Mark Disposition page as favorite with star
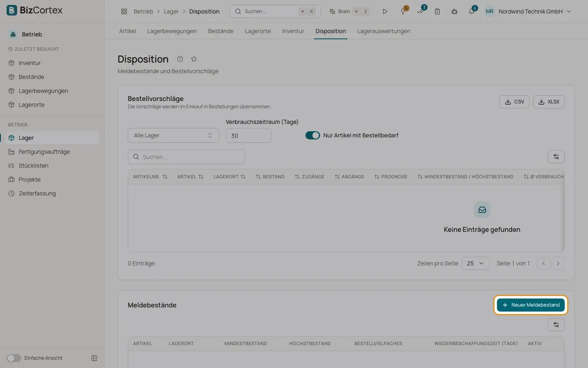This screenshot has width=588, height=368. 194,59
